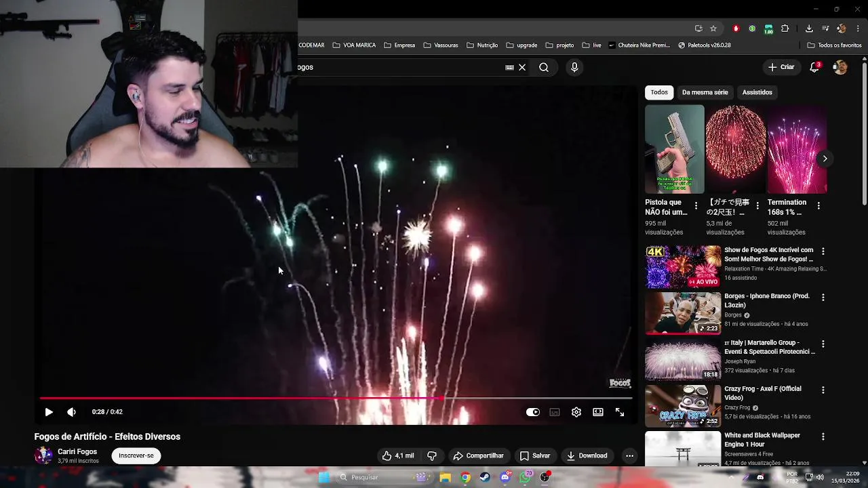Viewport: 868px width, 488px height.
Task: Open the Chrome extensions puzzle icon
Action: click(785, 28)
